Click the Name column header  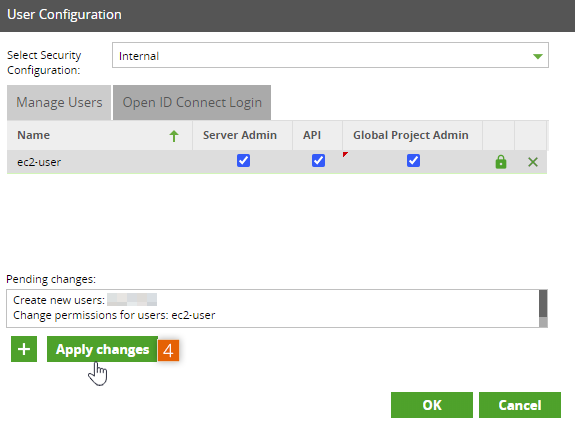(99, 135)
